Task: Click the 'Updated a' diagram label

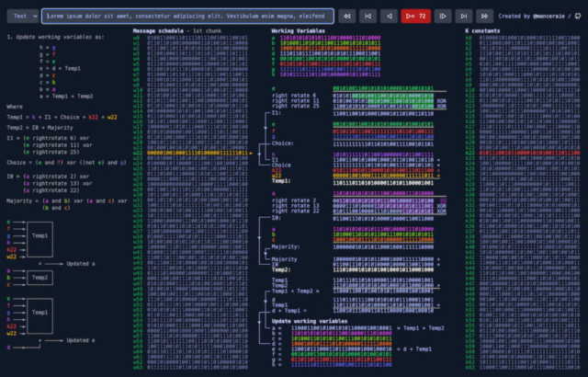Action: pyautogui.click(x=81, y=264)
